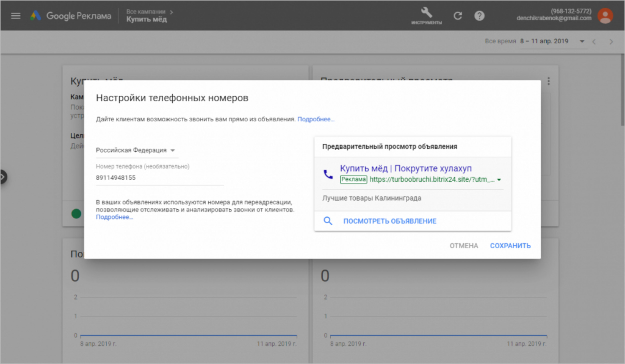Screen dimensions: 625x364
Task: Open three-dot menu on preview card
Action: [548, 81]
